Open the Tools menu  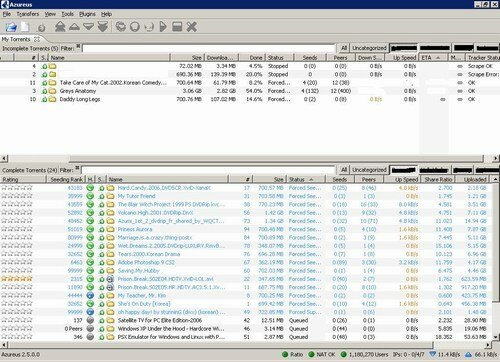tap(67, 14)
